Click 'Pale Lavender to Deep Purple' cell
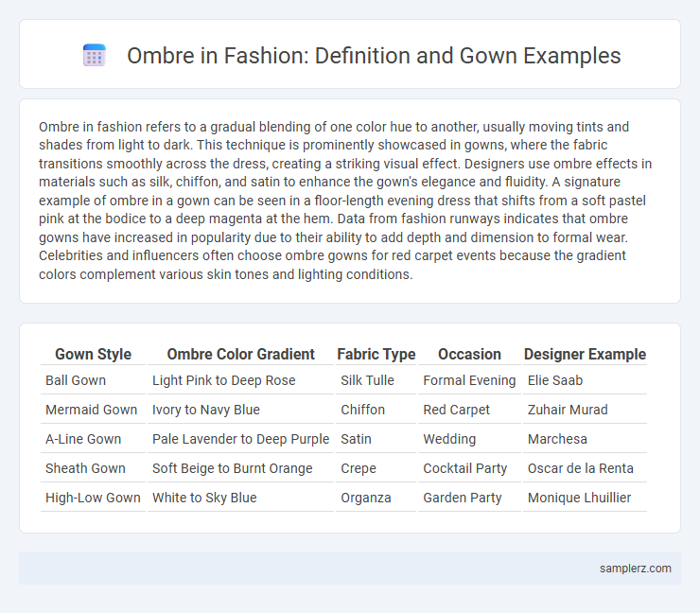The height and width of the screenshot is (613, 700). [x=240, y=439]
